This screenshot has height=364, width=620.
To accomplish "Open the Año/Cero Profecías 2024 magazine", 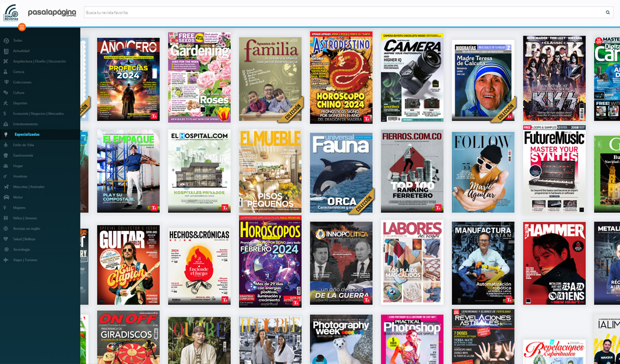I will pyautogui.click(x=128, y=79).
